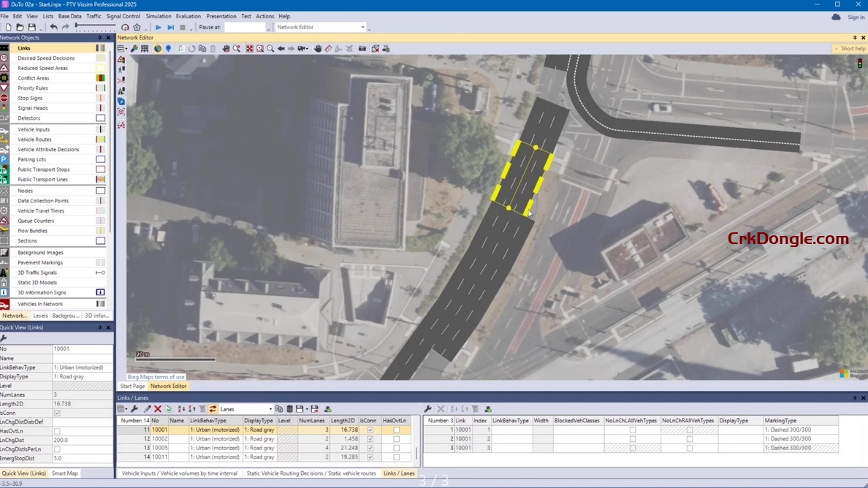Select the wrench Edit attributes icon in Links/Lanes toolbar
The image size is (868, 488).
(x=134, y=408)
